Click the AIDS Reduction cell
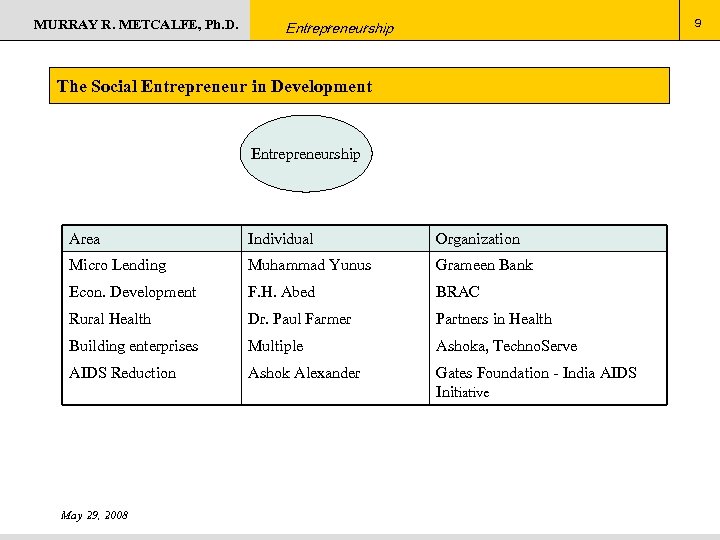720x540 pixels. [x=123, y=373]
